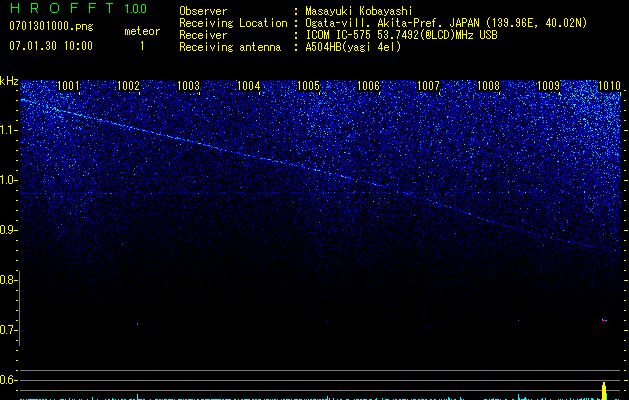
Task: Click the 1.1 kHz frequency label
Action: point(8,130)
